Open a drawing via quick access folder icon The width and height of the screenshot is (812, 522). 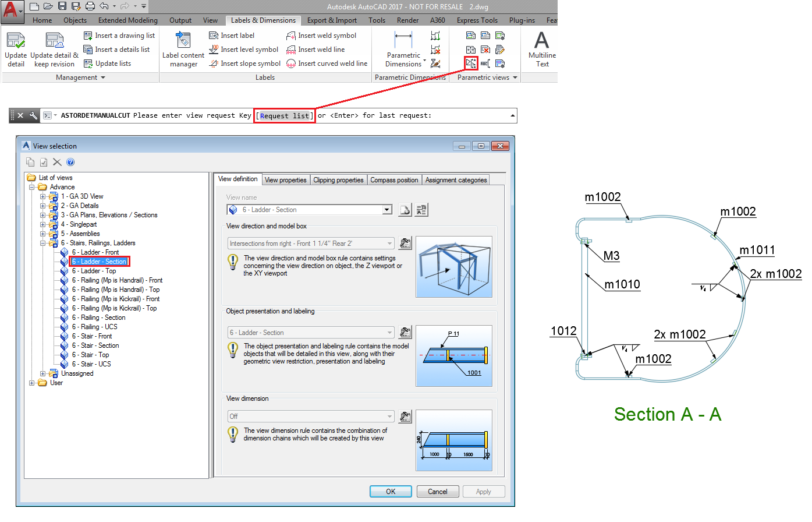click(x=48, y=6)
